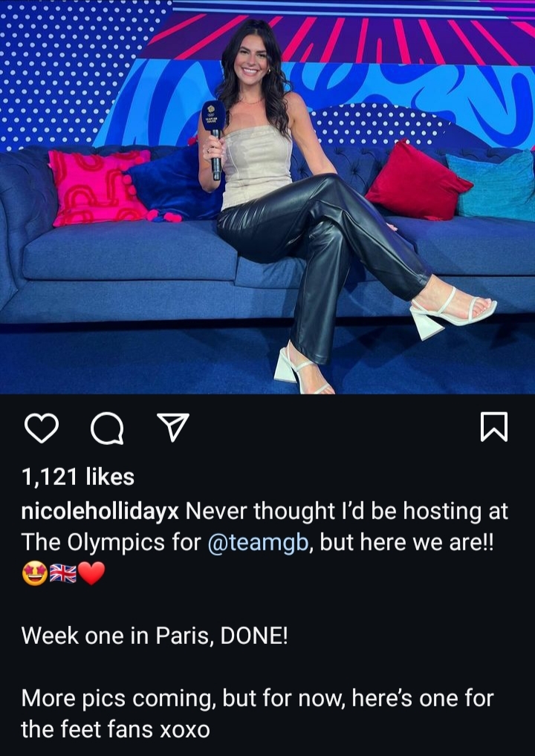This screenshot has width=535, height=756.
Task: Click the red velvet cushion on the sofa
Action: [418, 180]
